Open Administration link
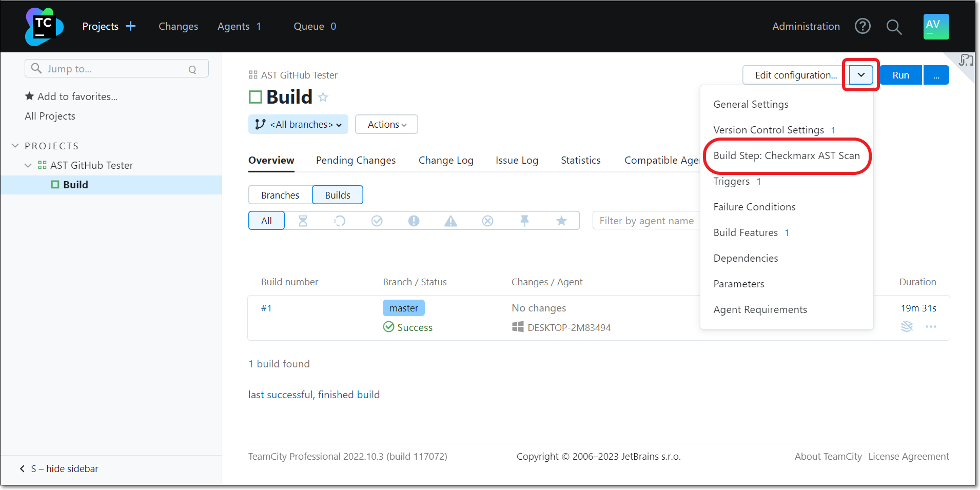 (x=806, y=26)
